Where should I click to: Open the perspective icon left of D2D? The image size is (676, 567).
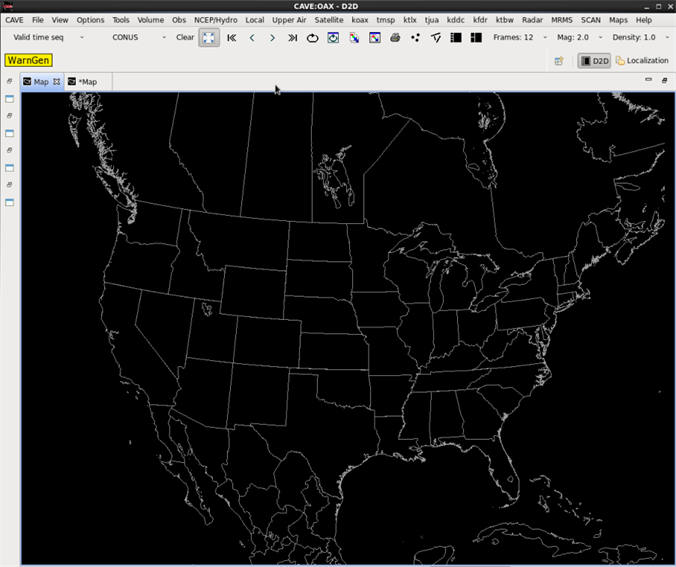pos(559,61)
